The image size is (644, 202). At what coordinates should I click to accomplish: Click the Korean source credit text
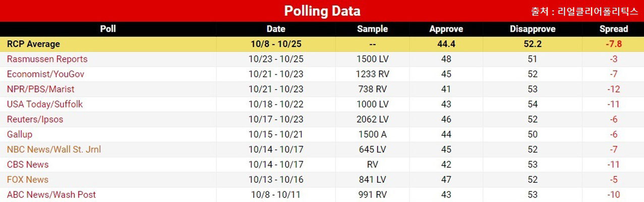[584, 12]
